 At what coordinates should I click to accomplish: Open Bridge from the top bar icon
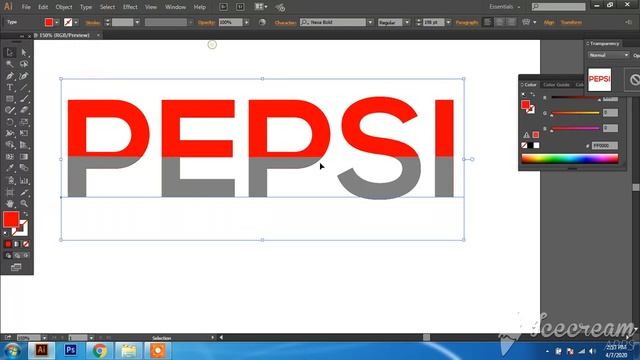click(223, 7)
